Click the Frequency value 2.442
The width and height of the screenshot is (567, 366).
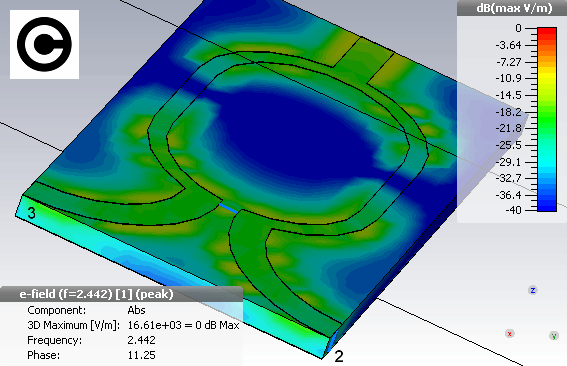point(141,340)
